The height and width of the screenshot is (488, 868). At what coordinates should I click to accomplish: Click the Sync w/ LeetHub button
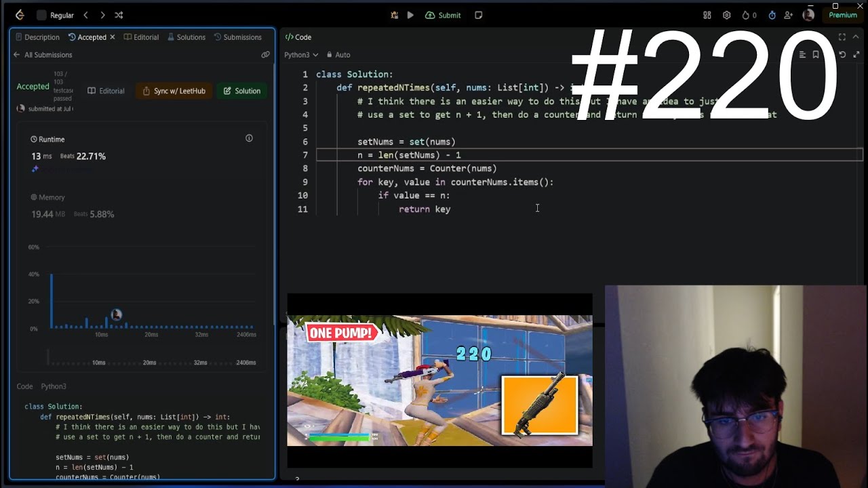[174, 91]
